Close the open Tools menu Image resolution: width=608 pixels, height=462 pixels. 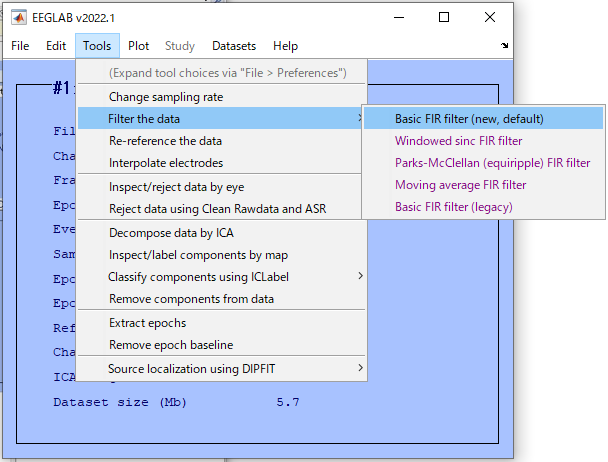(x=97, y=46)
